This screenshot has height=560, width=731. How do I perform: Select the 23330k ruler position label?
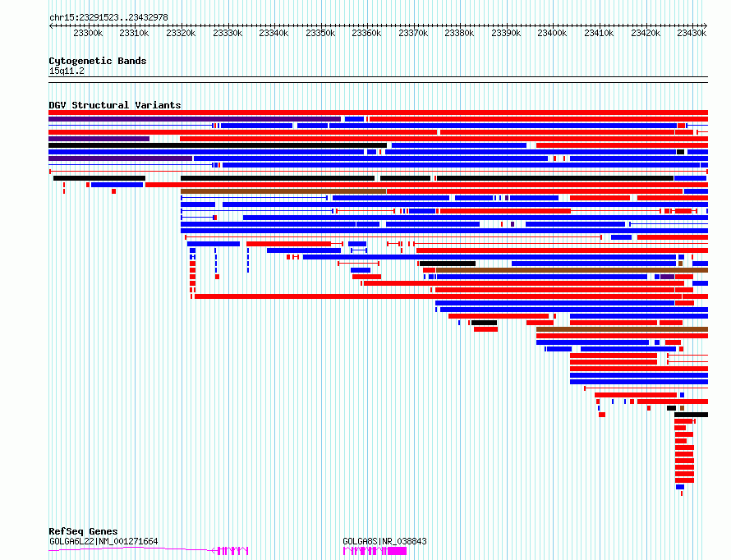tap(228, 33)
